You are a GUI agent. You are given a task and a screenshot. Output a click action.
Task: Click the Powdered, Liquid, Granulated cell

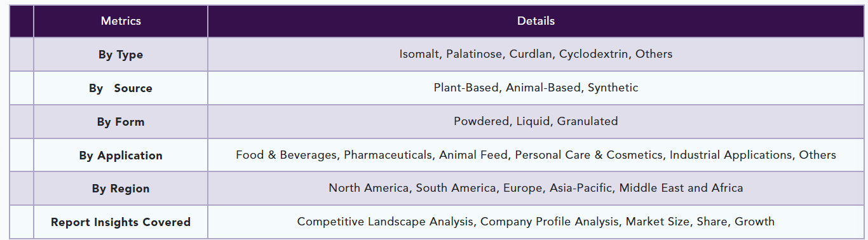[536, 122]
